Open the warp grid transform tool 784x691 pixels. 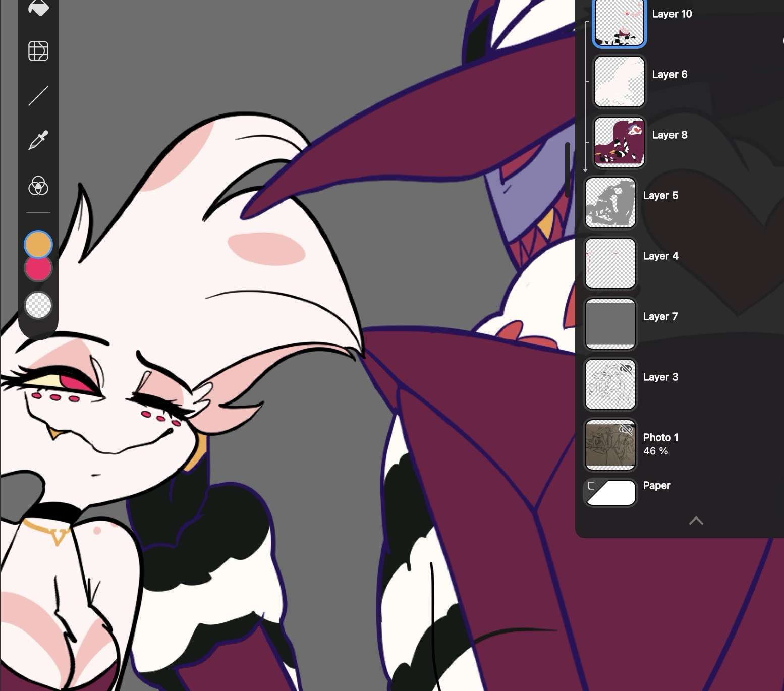click(38, 51)
